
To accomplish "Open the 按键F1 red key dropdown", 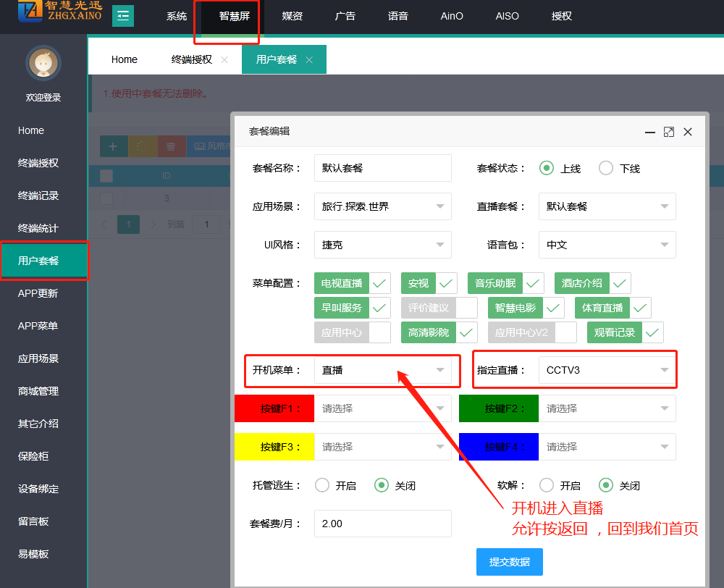I will click(x=383, y=408).
